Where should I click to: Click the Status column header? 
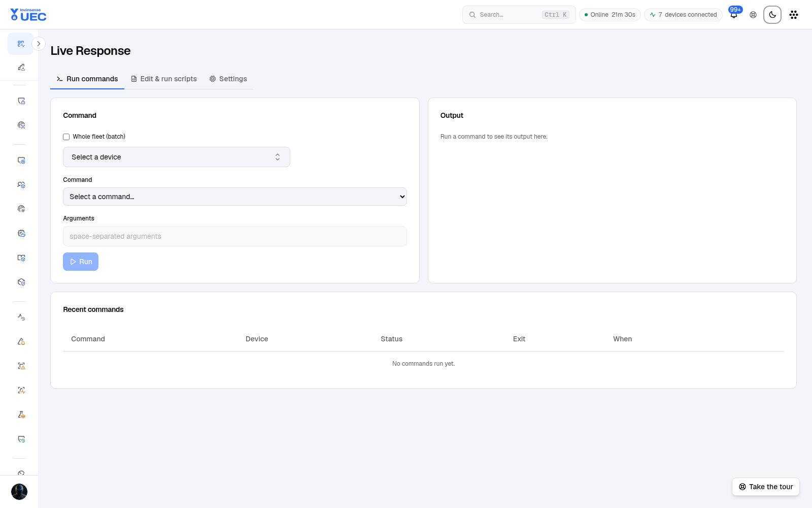tap(392, 339)
